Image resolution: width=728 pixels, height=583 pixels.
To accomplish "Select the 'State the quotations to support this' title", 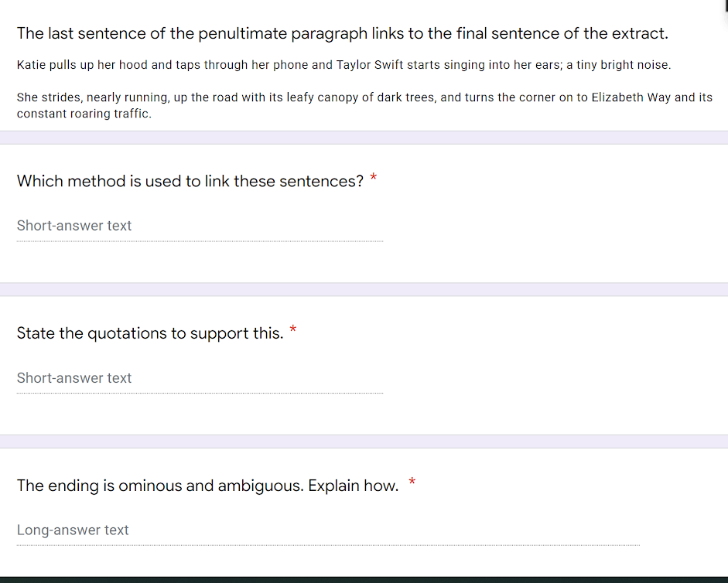I will point(149,333).
